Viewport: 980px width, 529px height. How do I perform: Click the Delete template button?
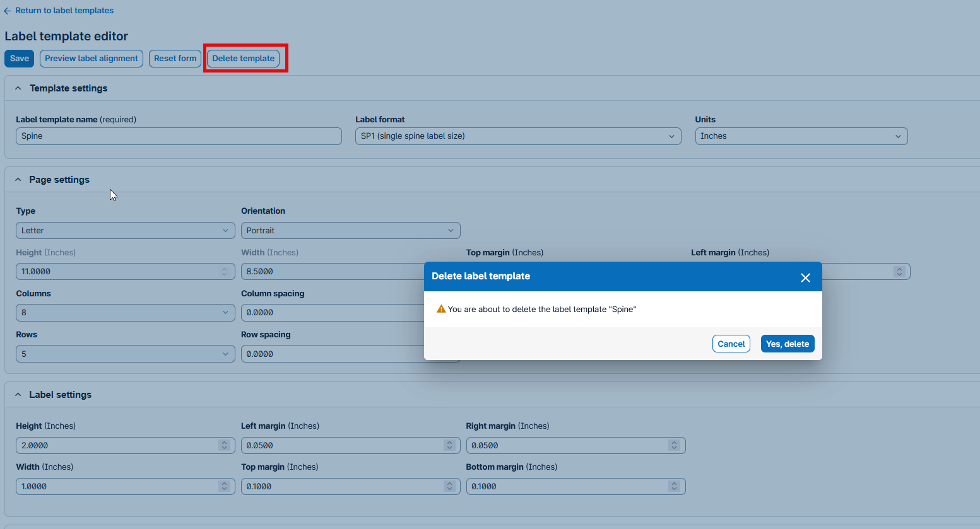tap(243, 59)
